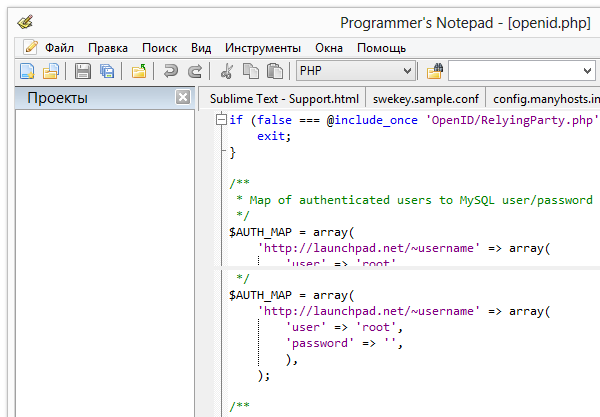Open the Инструменты menu
The image size is (600, 417).
(262, 47)
